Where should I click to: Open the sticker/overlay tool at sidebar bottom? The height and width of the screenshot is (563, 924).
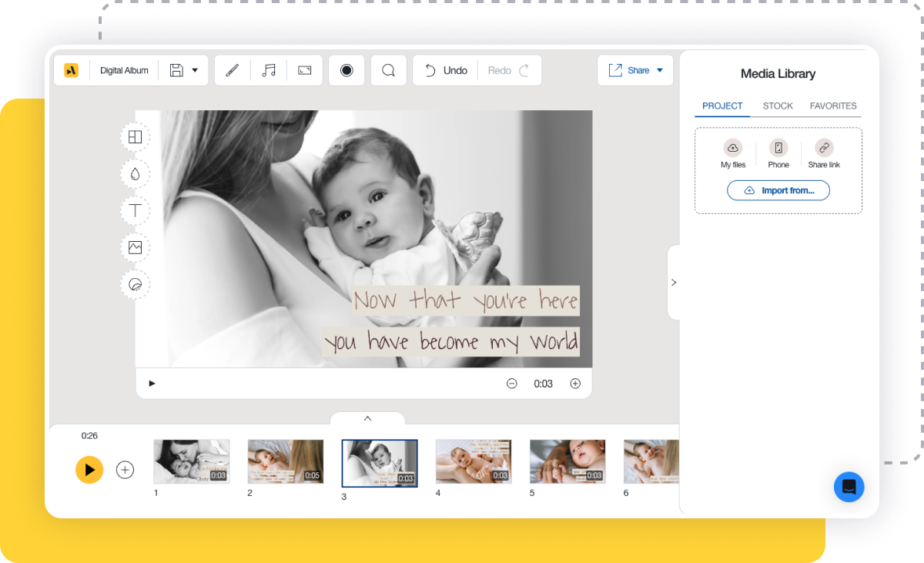point(135,283)
